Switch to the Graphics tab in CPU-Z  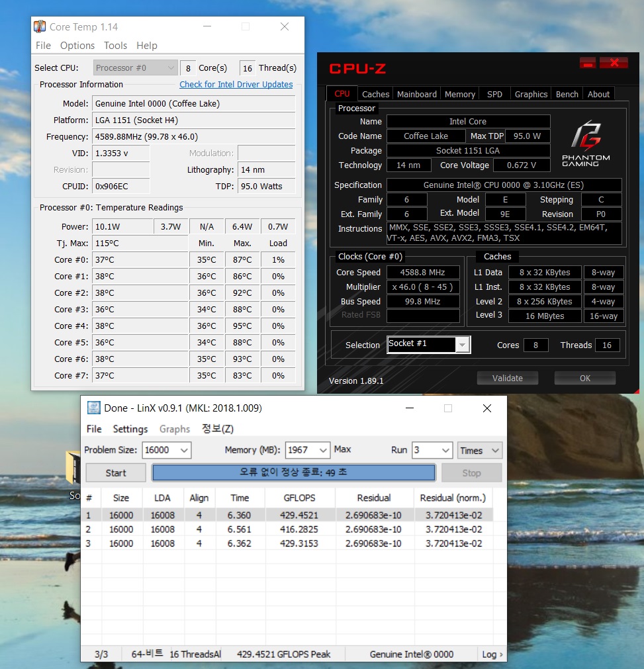coord(531,94)
